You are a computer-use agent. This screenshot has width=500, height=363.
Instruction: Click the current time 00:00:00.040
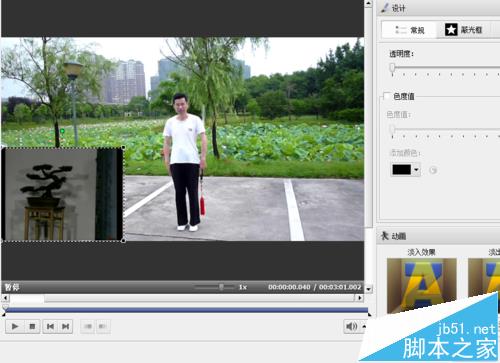[289, 287]
